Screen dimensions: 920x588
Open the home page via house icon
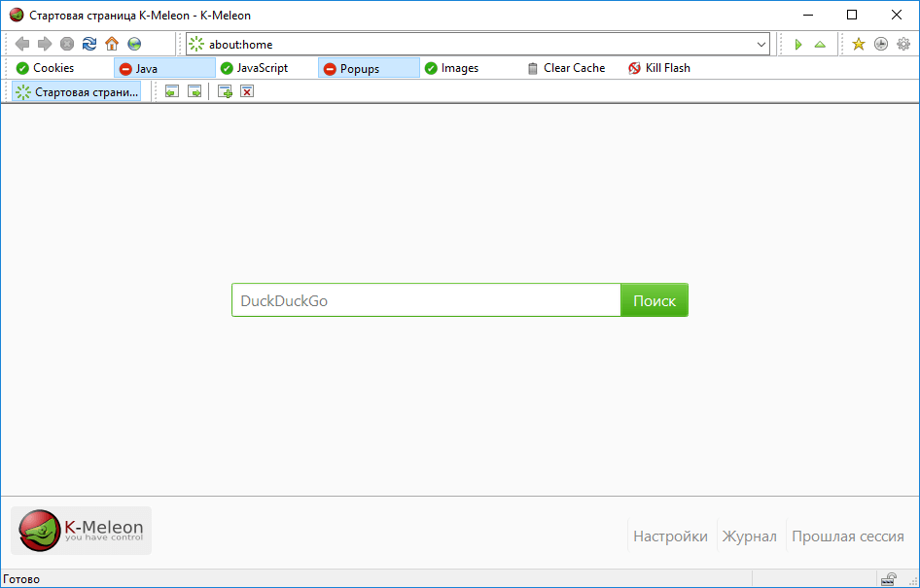point(112,44)
